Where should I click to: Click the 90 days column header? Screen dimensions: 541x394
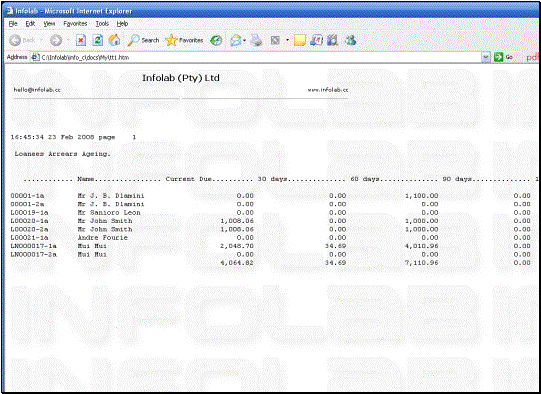coord(458,179)
